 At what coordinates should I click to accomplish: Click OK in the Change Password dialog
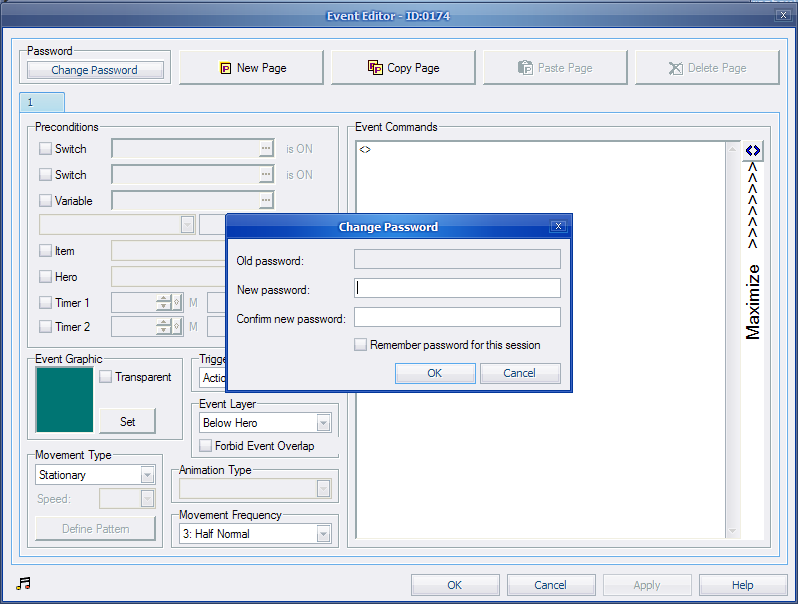[x=435, y=373]
